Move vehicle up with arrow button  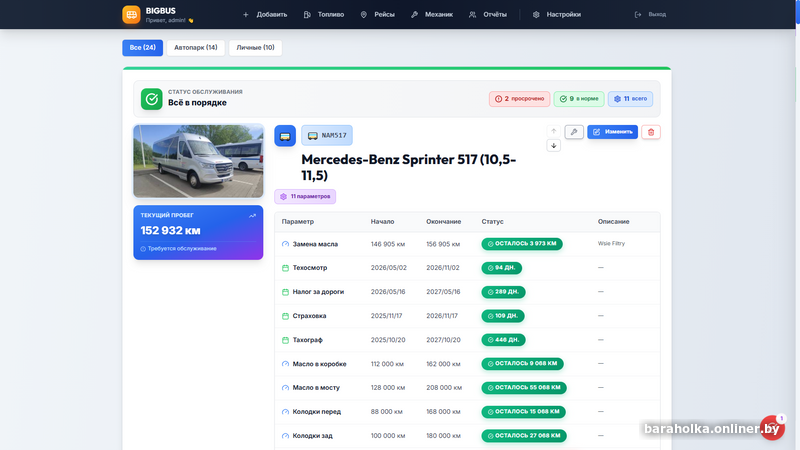tap(554, 131)
